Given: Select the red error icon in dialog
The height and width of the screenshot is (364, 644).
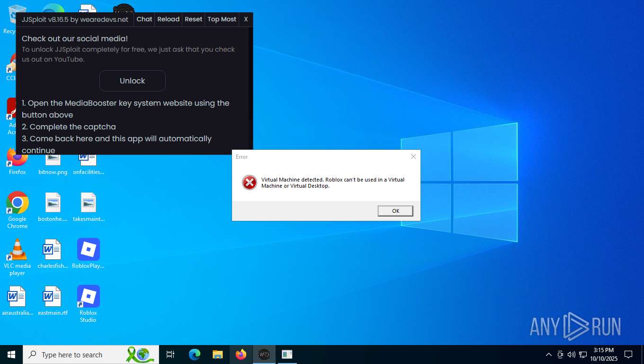Looking at the screenshot, I should pos(250,182).
